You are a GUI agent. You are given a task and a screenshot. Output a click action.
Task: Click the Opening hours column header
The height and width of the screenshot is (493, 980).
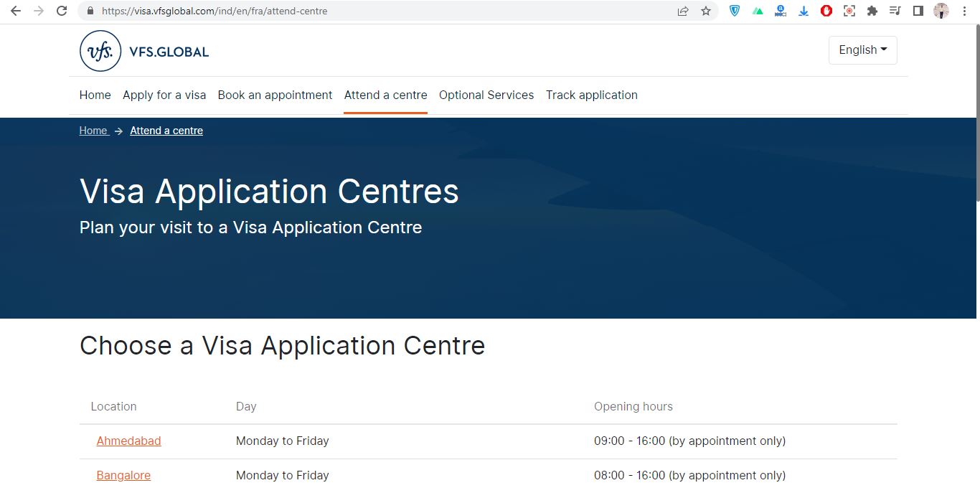pos(633,406)
